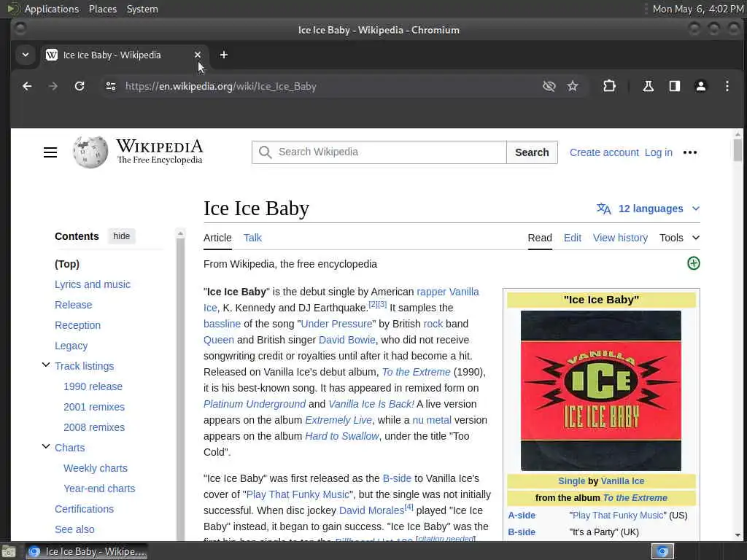Bookmark this page with the star icon
The width and height of the screenshot is (747, 560).
click(573, 86)
